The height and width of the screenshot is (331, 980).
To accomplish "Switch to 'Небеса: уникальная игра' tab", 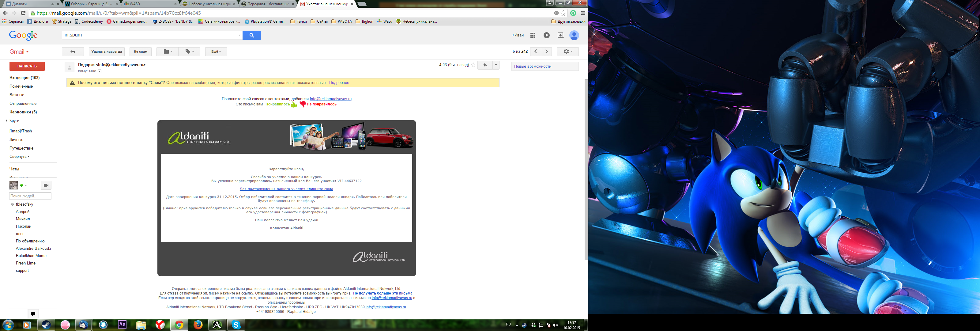I will [209, 4].
